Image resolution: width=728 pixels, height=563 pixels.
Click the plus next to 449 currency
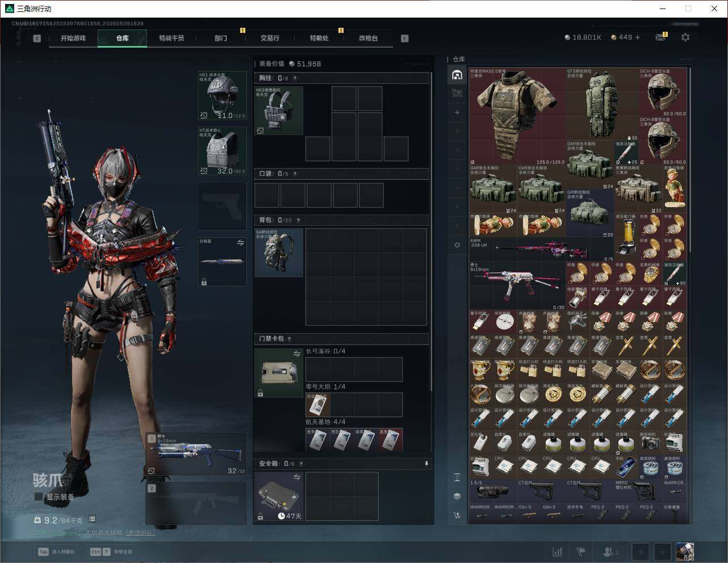point(638,37)
